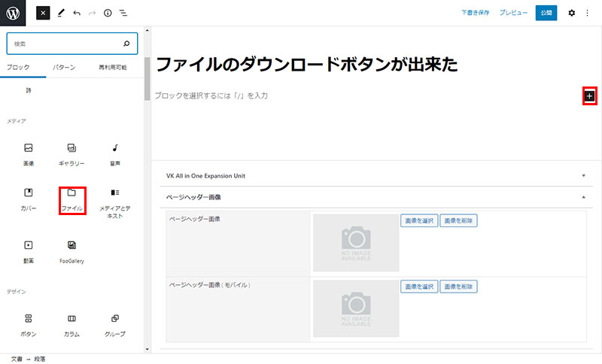Open settings with the gear icon
This screenshot has width=602, height=364.
(571, 13)
